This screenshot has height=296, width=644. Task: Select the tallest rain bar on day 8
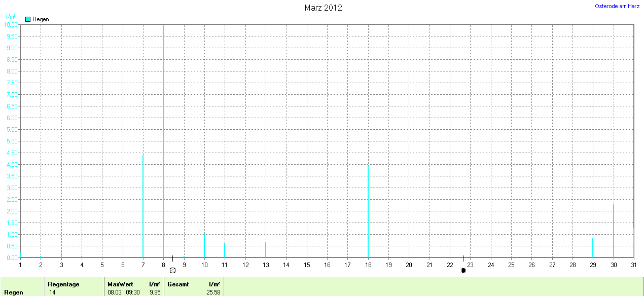(163, 142)
